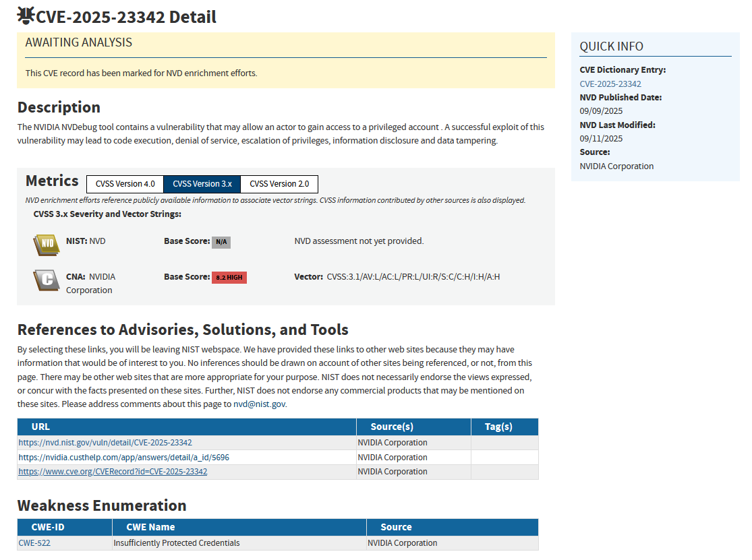Click the Source(s) column header
The image size is (752, 560).
coord(392,427)
